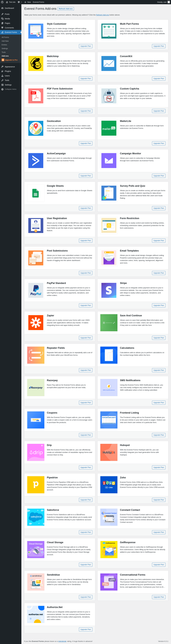Upgrade plan for Calculations addon

[159, 370]
